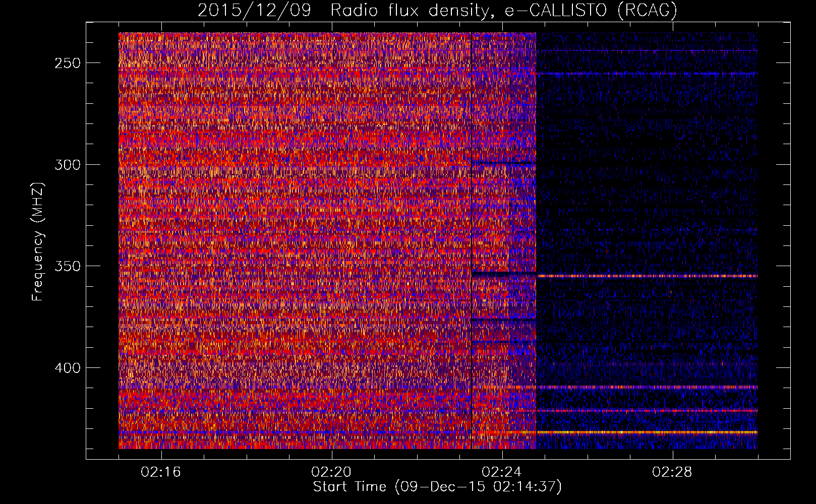Click the 'Start Time (09-Dec-15 02:14:37)' axis label
This screenshot has width=816, height=504.
(437, 487)
